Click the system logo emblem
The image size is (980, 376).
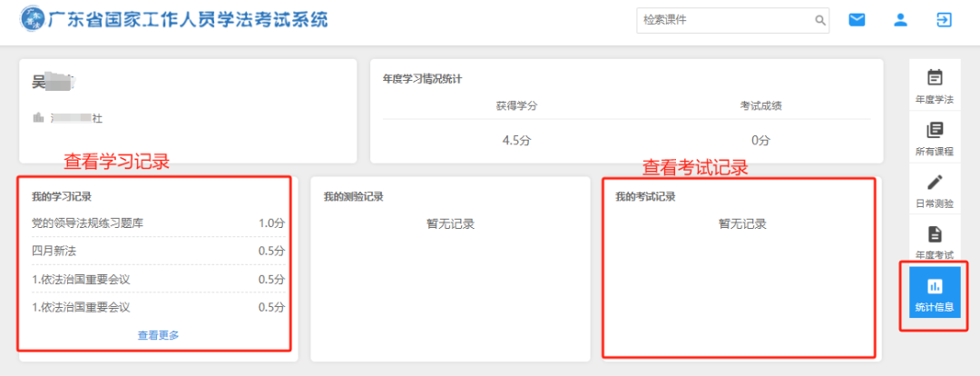coord(32,20)
